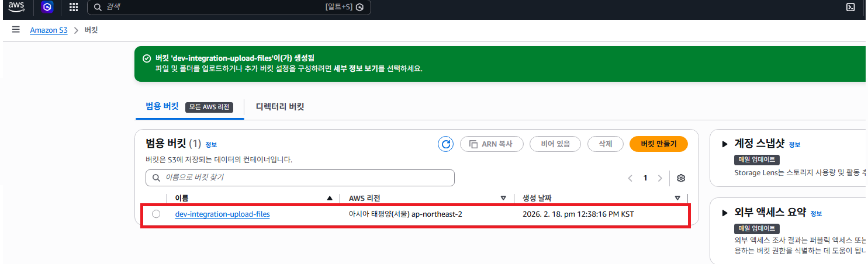Switch to 범용 버킷 tab
This screenshot has width=868, height=264.
[x=162, y=107]
